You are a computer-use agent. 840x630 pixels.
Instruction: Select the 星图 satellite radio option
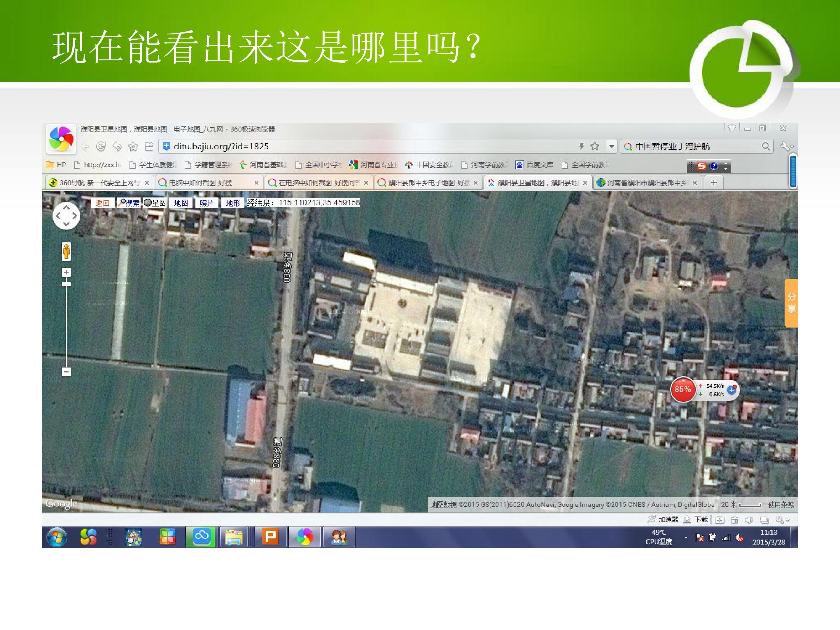[x=148, y=203]
